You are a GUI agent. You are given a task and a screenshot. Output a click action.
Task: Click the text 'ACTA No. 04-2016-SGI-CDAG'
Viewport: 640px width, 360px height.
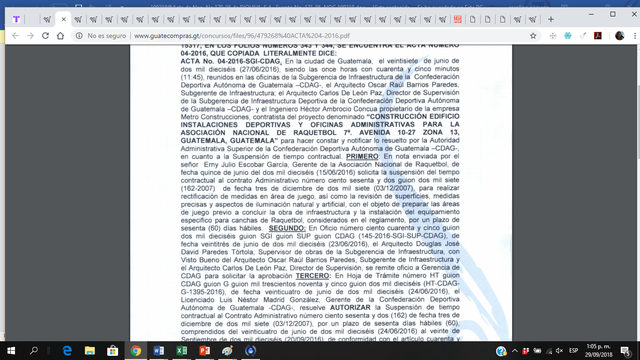pyautogui.click(x=231, y=61)
